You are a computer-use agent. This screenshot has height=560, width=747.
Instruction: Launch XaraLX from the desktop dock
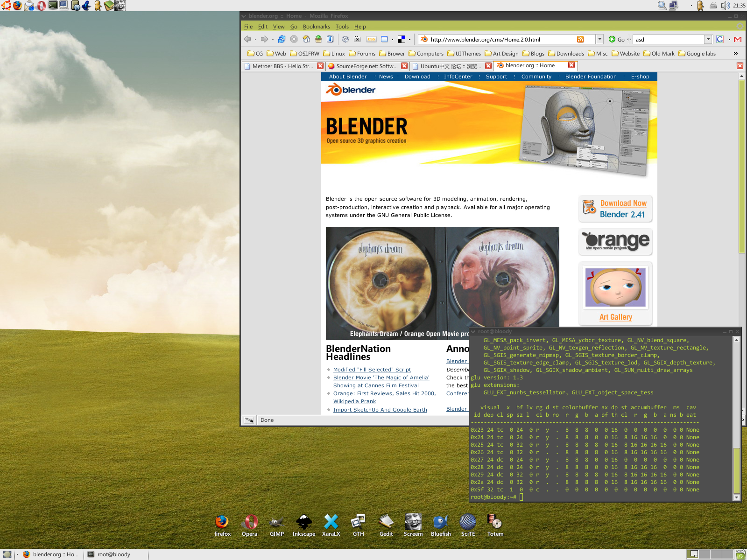(331, 525)
